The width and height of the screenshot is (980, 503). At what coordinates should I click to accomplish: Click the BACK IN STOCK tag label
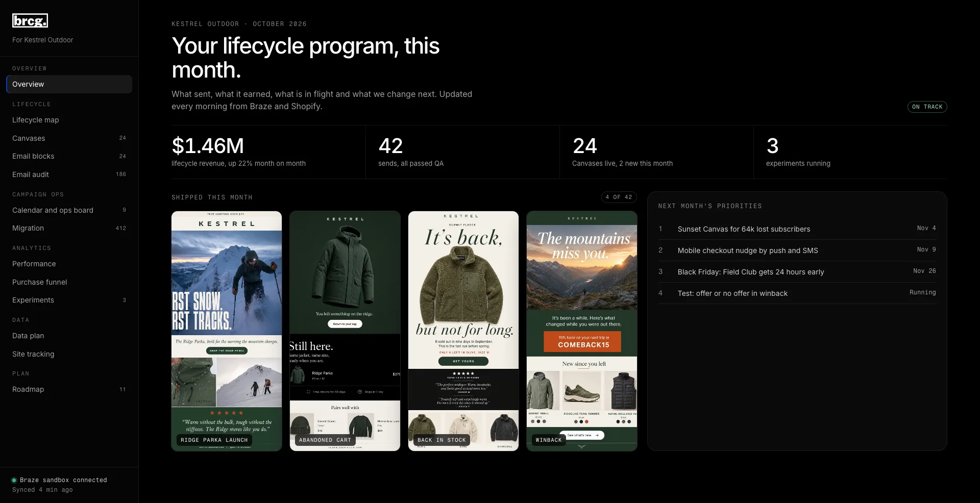[x=442, y=440]
